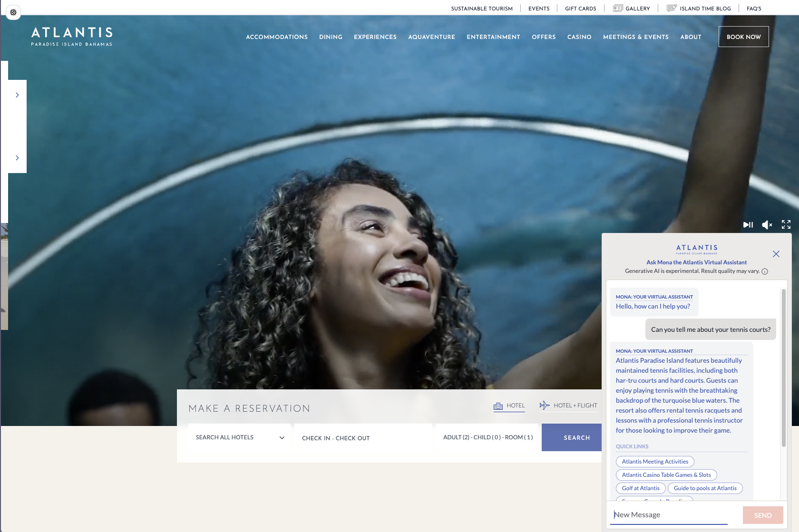
Task: Click the info icon beside Generative AI disclaimer
Action: (765, 271)
